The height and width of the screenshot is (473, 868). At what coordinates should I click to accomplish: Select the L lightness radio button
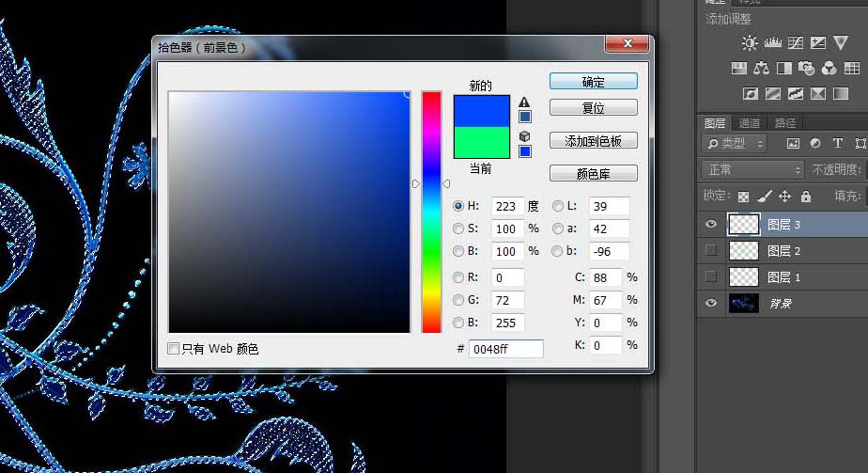tap(557, 206)
